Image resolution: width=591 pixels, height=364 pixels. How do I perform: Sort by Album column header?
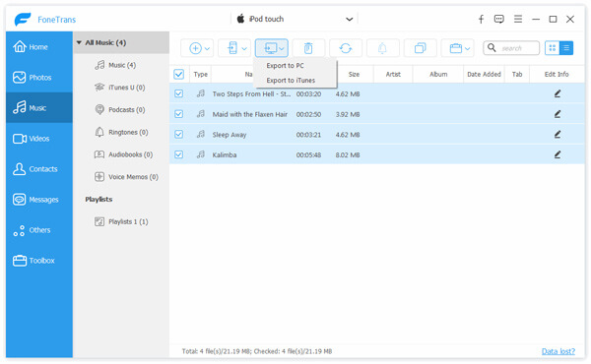click(438, 74)
